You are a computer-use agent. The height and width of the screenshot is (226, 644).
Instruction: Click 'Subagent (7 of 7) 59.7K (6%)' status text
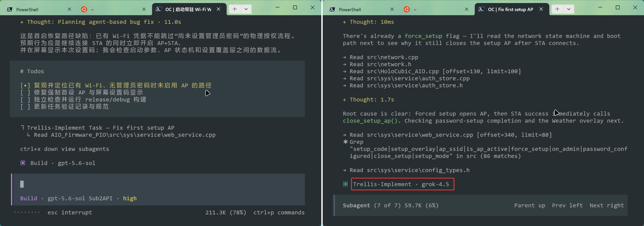point(391,205)
